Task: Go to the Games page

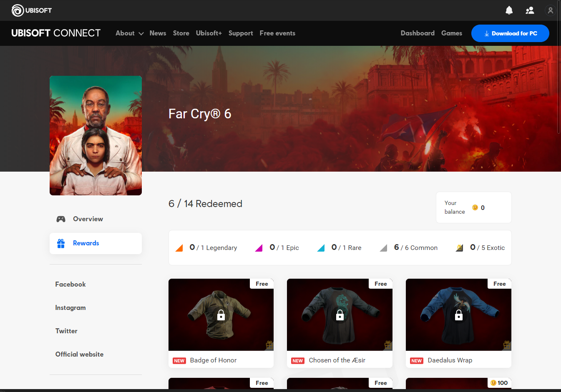Action: [x=452, y=33]
